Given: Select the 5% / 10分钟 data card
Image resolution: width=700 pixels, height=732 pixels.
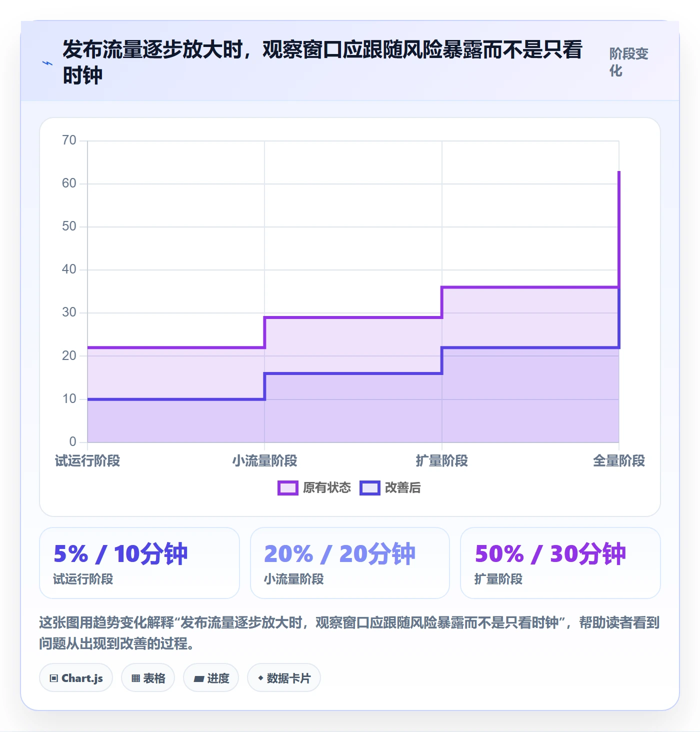Looking at the screenshot, I should pyautogui.click(x=139, y=563).
